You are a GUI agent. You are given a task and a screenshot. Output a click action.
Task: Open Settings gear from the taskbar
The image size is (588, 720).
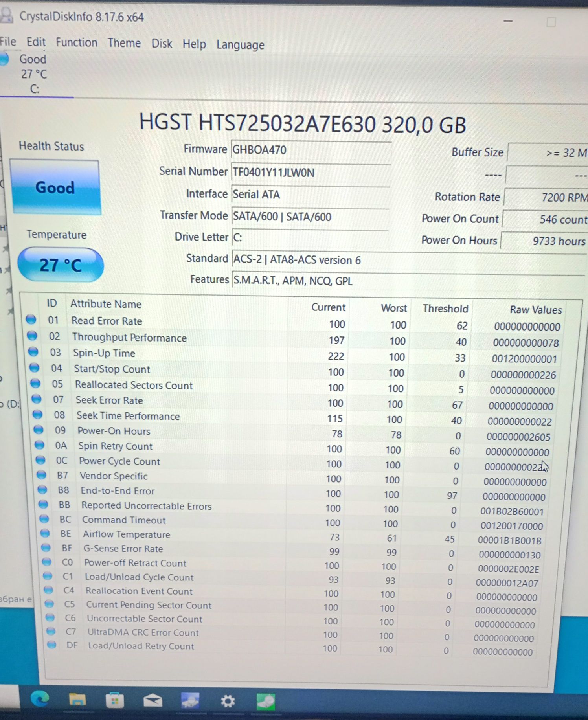pos(228,701)
